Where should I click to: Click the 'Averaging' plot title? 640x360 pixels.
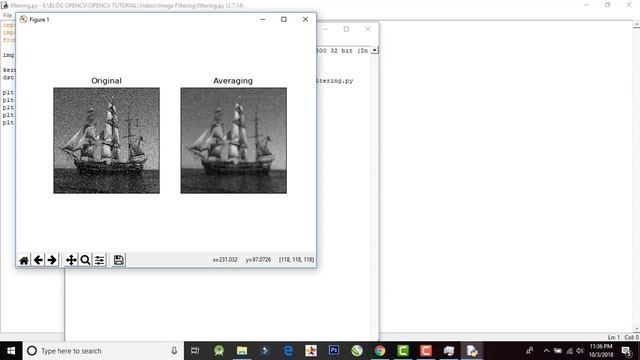point(233,81)
